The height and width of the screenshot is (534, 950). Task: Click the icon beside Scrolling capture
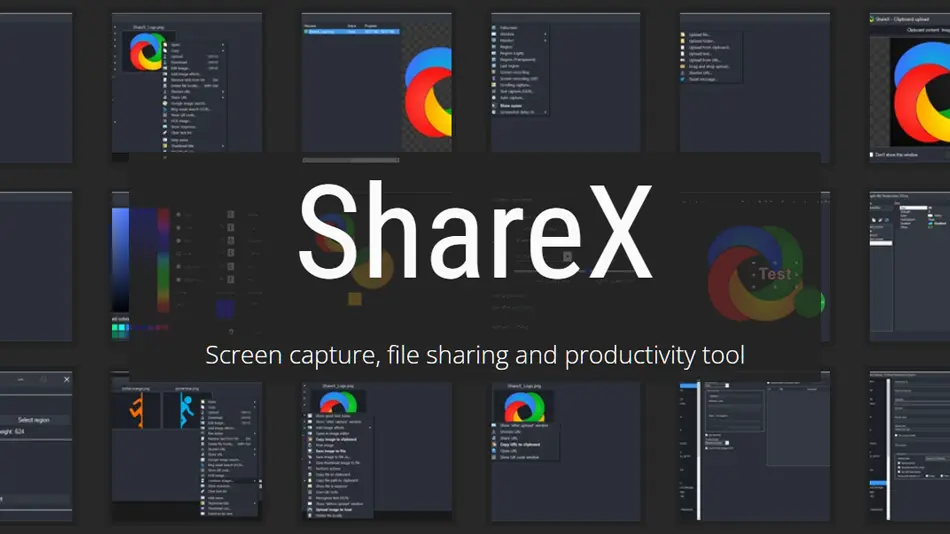[494, 85]
